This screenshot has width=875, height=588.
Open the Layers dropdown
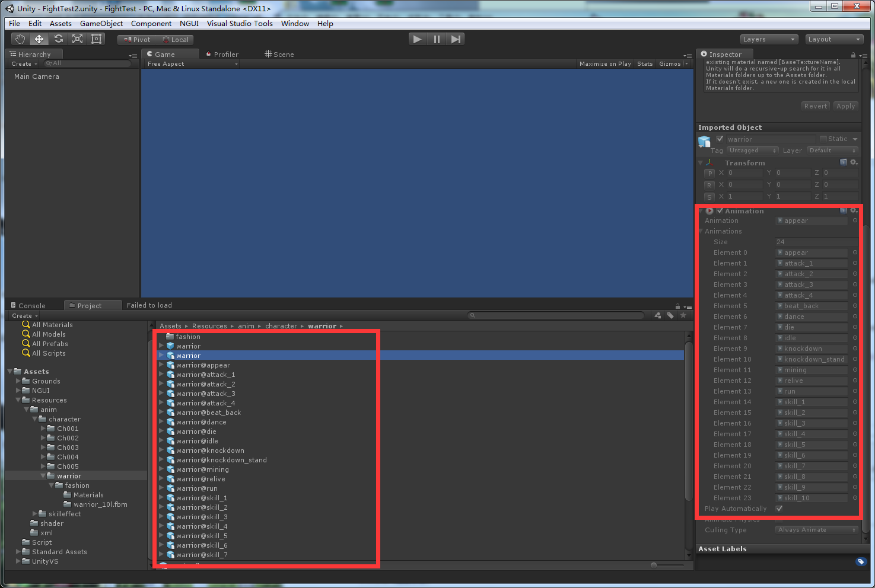(769, 39)
